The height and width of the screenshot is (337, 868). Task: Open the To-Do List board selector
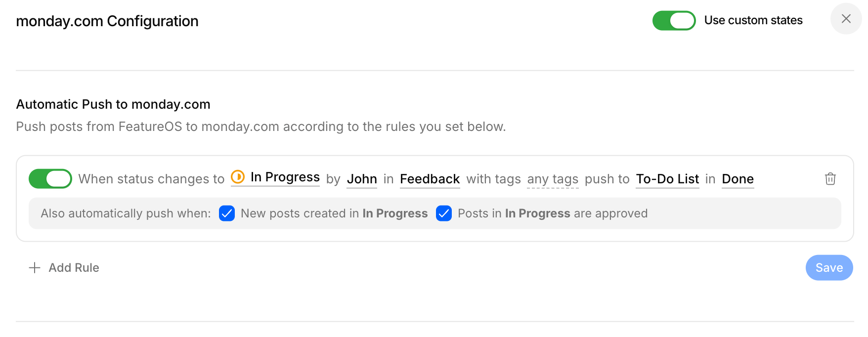click(x=667, y=179)
